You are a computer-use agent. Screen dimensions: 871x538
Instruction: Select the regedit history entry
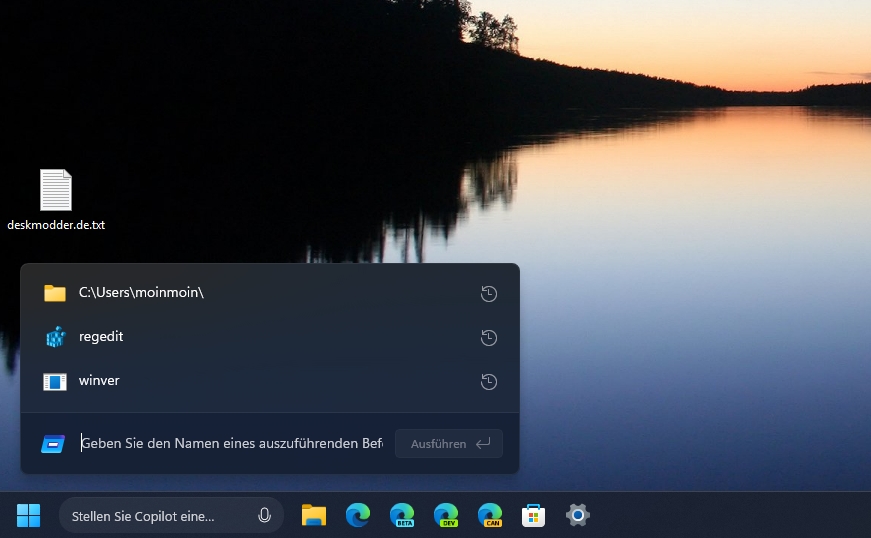point(270,337)
